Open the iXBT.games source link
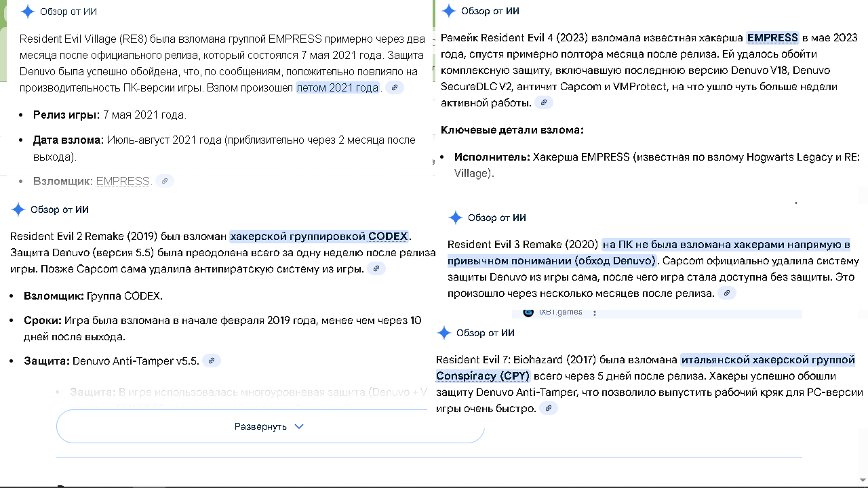Viewport: 868px width, 488px height. point(560,312)
